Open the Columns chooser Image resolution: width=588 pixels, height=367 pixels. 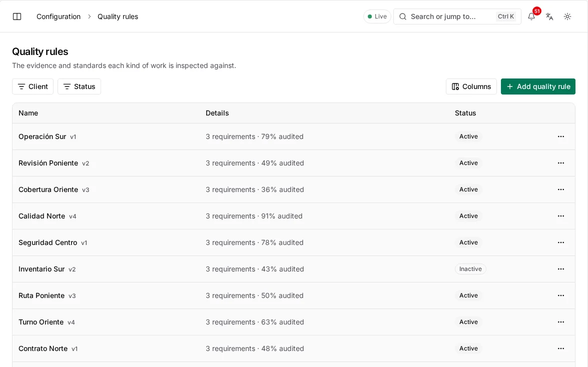[471, 86]
